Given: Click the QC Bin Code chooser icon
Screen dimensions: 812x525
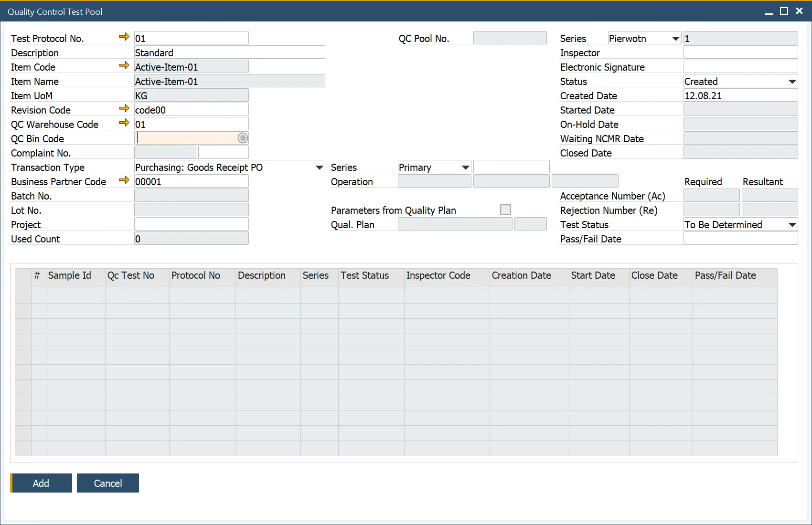Looking at the screenshot, I should tap(243, 138).
